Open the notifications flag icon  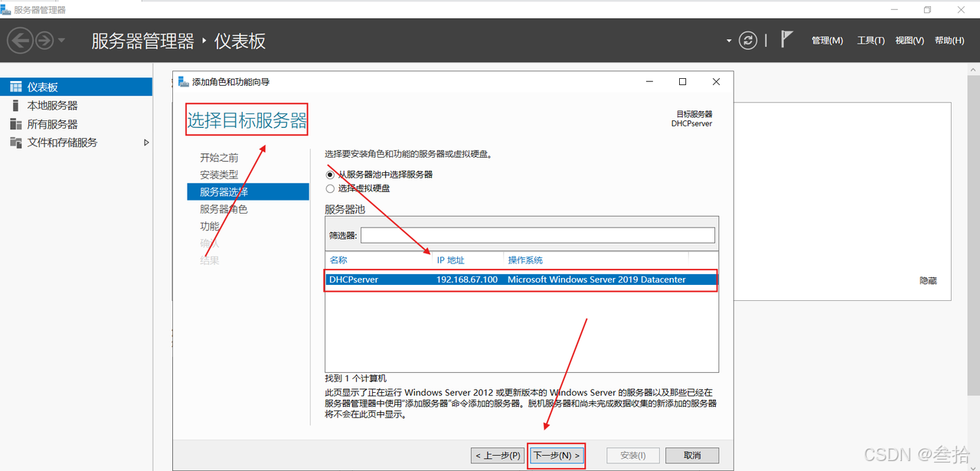pyautogui.click(x=786, y=39)
